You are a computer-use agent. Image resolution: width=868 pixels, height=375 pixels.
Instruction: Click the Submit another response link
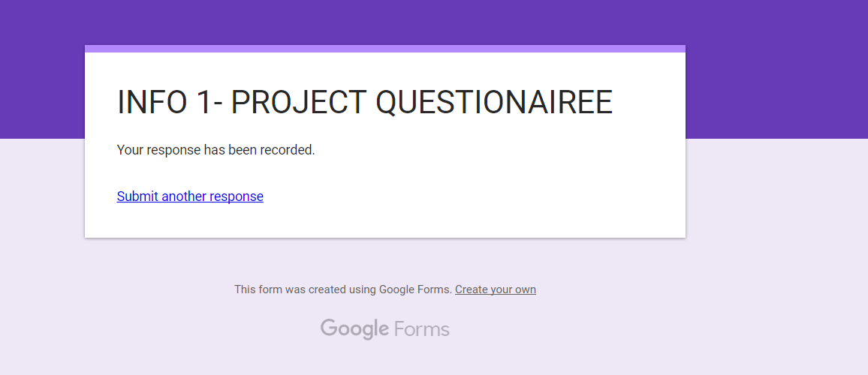click(x=190, y=196)
